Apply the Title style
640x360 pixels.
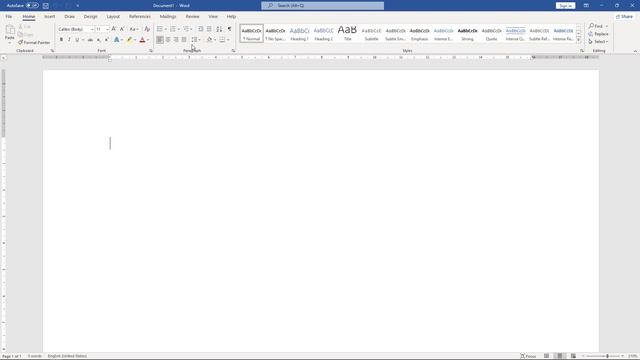click(x=347, y=33)
